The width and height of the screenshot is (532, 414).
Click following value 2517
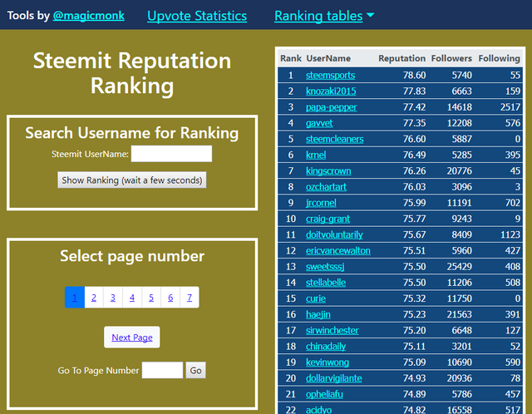(x=510, y=107)
